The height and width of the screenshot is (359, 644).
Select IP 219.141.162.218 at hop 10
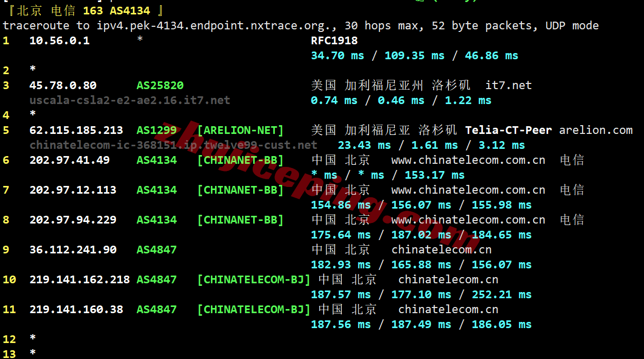(x=79, y=280)
